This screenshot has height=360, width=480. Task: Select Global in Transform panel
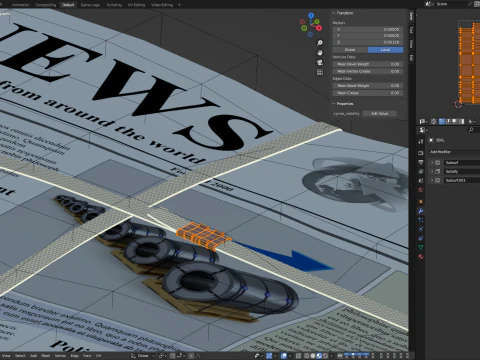(x=350, y=50)
